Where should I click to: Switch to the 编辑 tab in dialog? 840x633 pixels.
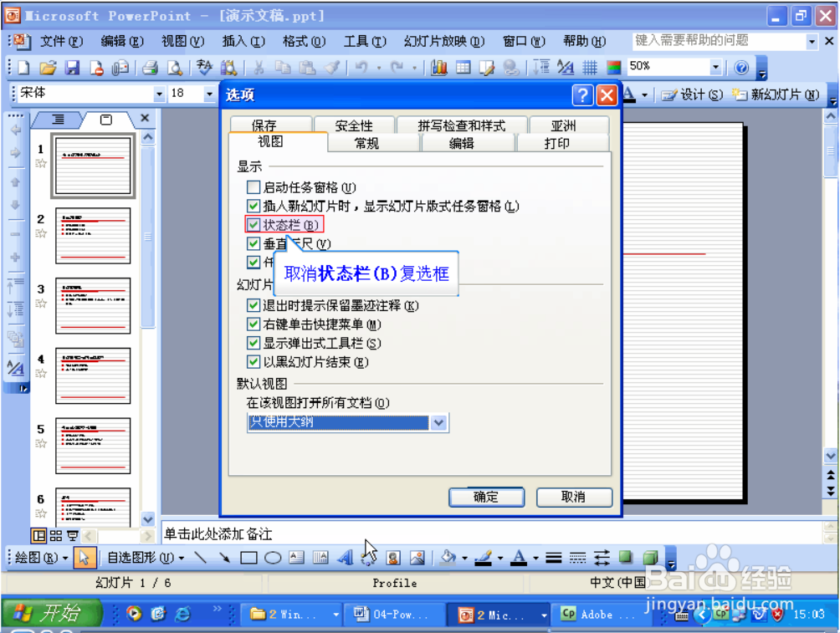click(x=461, y=143)
